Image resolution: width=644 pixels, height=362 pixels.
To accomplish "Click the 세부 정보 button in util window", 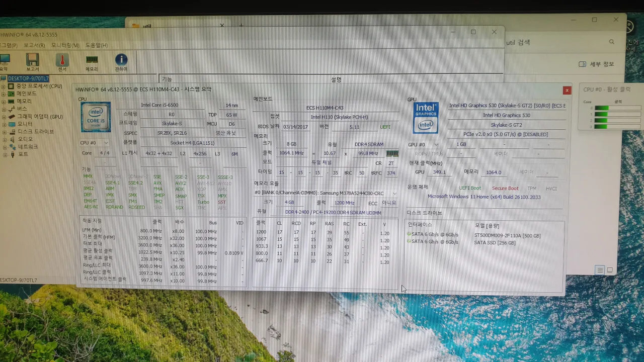I will tap(597, 64).
